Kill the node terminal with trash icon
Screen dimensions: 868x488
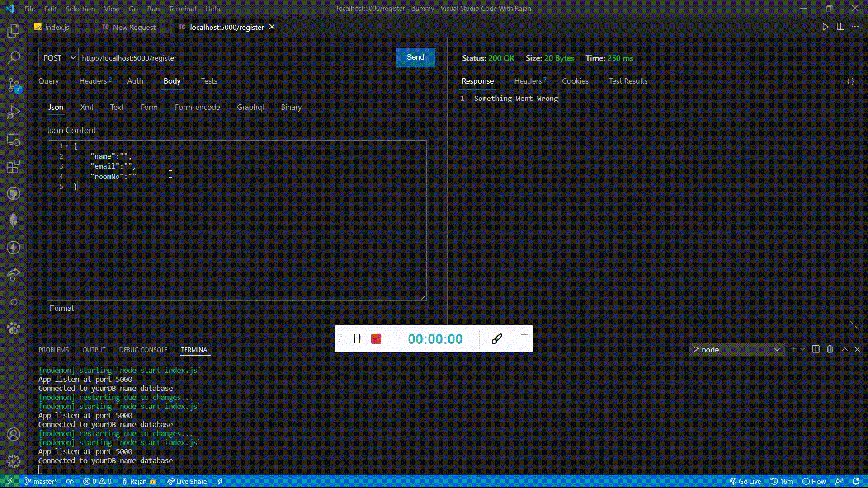tap(830, 349)
